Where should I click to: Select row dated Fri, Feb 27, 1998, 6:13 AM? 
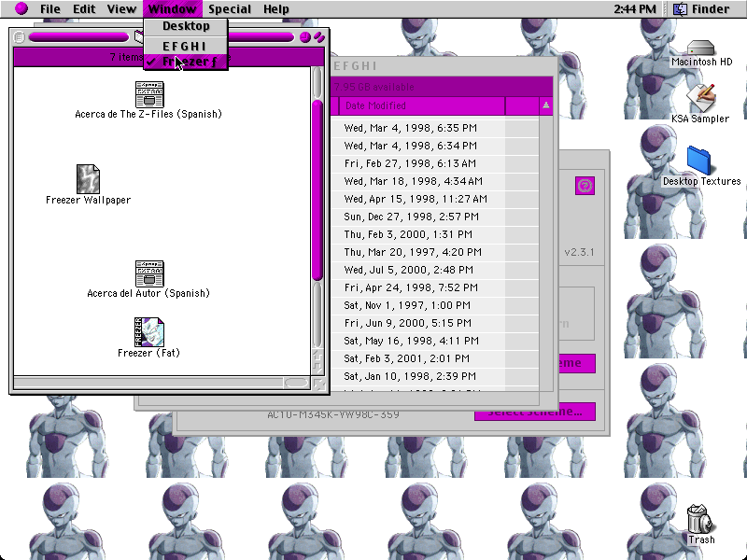point(434,163)
